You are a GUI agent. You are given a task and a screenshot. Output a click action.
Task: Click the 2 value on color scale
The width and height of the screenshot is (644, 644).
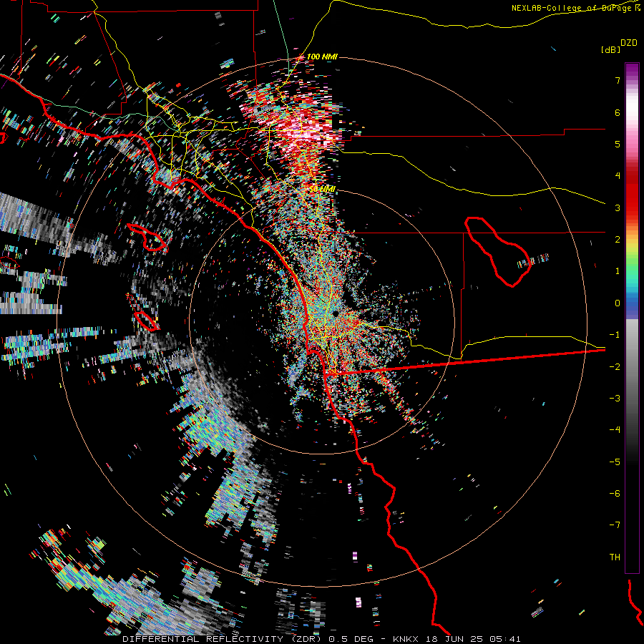tap(618, 240)
